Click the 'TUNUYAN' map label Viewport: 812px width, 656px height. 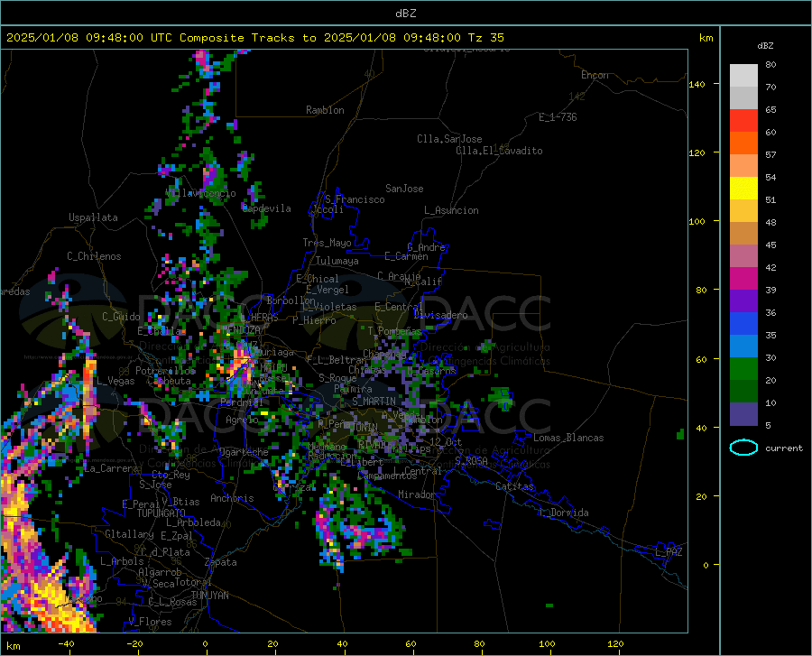pyautogui.click(x=209, y=595)
